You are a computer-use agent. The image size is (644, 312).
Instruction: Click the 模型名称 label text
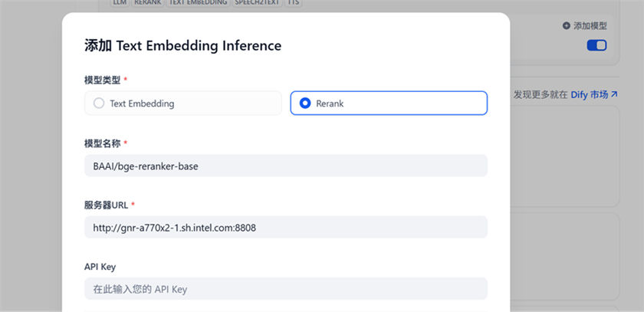(x=102, y=143)
